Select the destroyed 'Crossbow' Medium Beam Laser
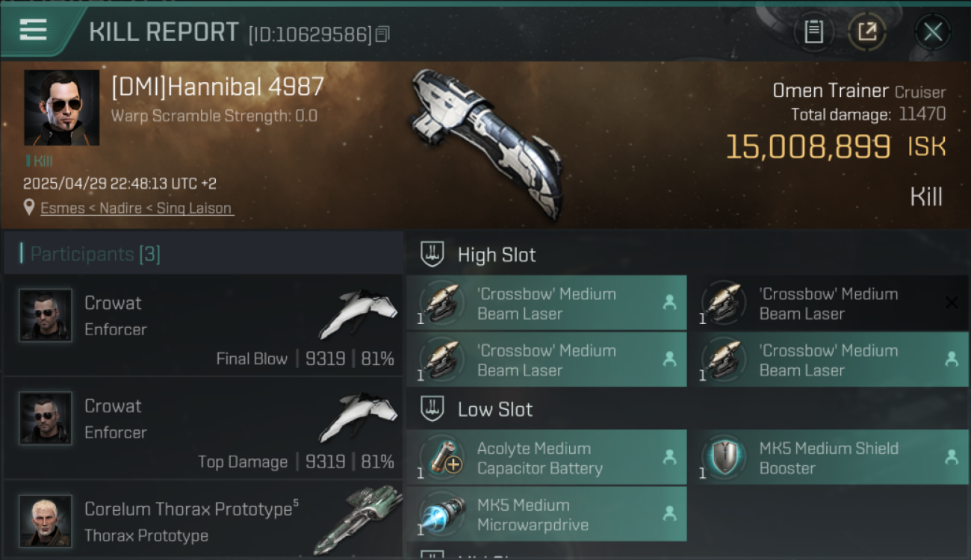Image resolution: width=971 pixels, height=560 pixels. [828, 303]
